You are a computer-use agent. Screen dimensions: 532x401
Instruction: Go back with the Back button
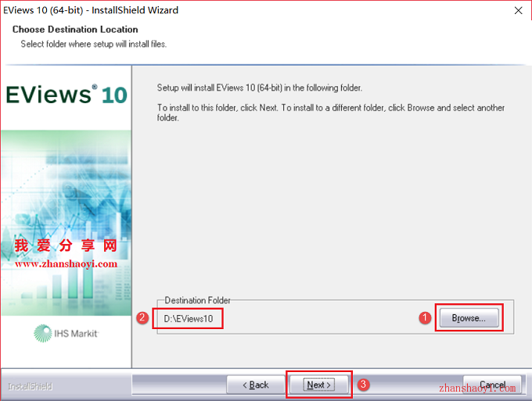[256, 385]
